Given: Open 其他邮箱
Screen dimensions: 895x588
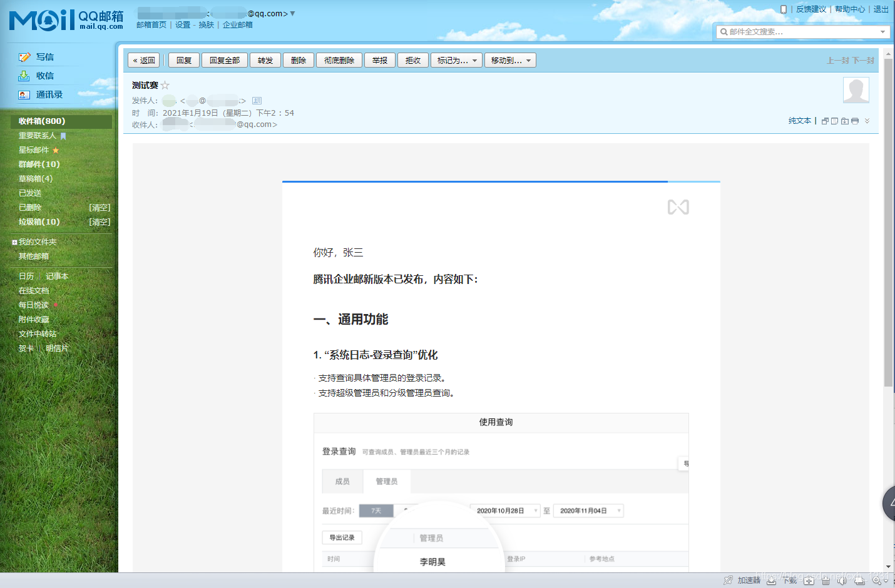Looking at the screenshot, I should point(34,256).
